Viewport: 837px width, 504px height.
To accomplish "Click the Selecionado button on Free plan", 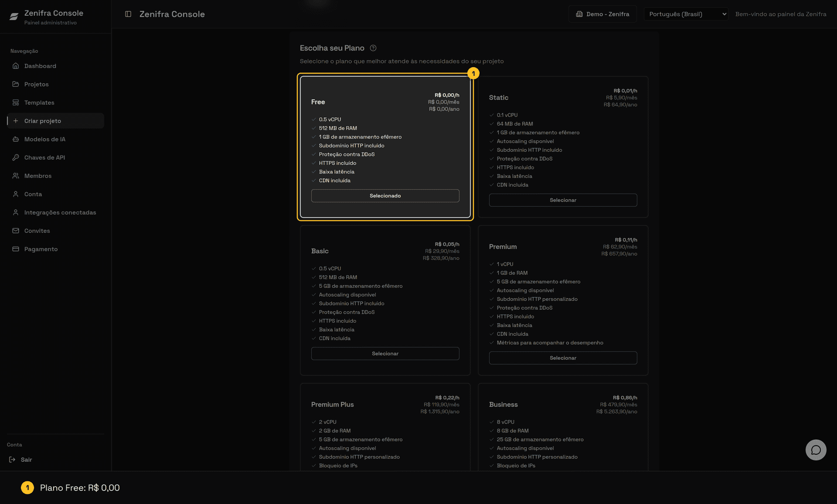I will click(x=385, y=196).
